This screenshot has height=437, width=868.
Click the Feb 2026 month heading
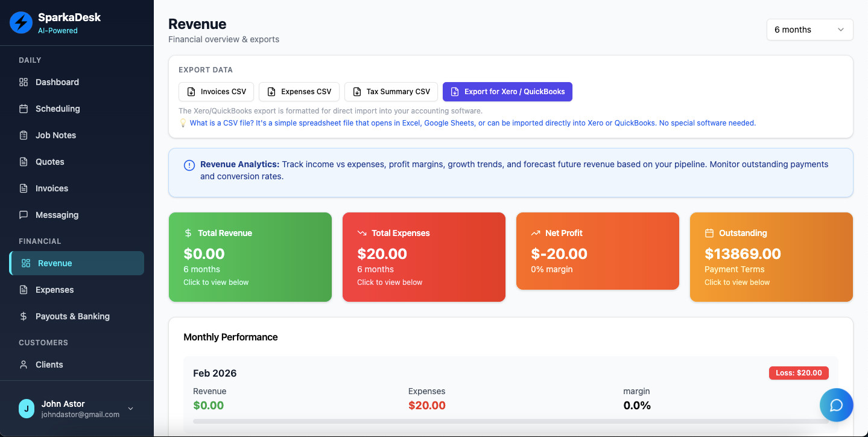tap(215, 373)
